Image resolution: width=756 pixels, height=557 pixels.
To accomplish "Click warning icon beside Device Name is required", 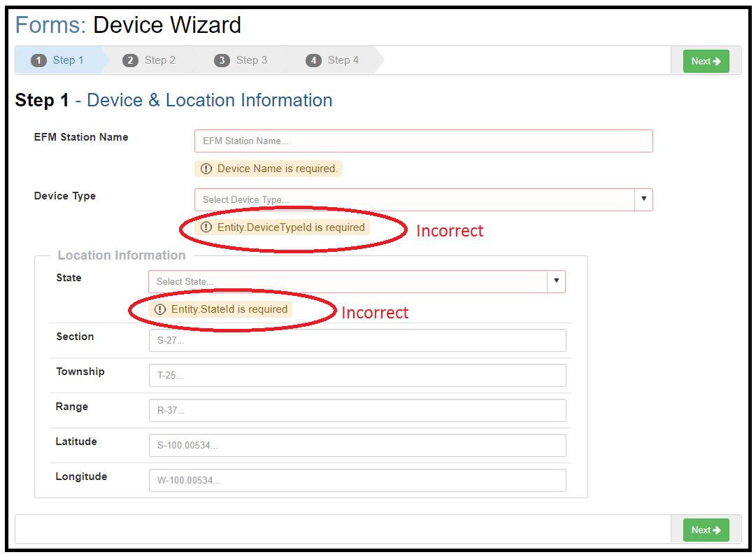I will [x=206, y=169].
